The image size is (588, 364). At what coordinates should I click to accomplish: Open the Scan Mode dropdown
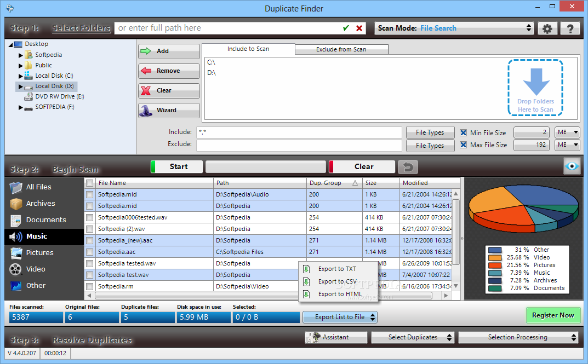[x=454, y=28]
